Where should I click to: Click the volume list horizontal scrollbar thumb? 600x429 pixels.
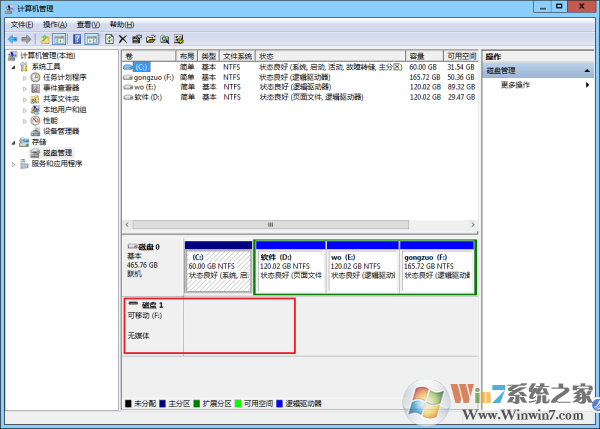point(271,225)
